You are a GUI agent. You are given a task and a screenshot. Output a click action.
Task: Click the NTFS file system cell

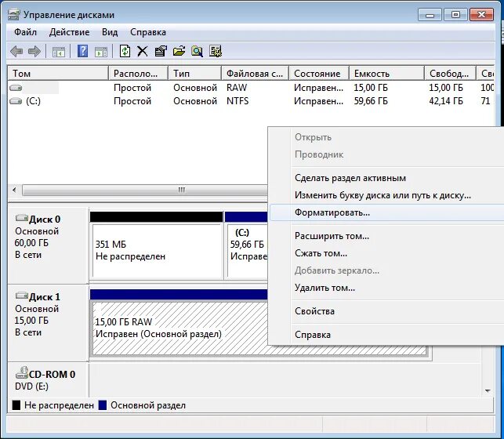pos(237,101)
